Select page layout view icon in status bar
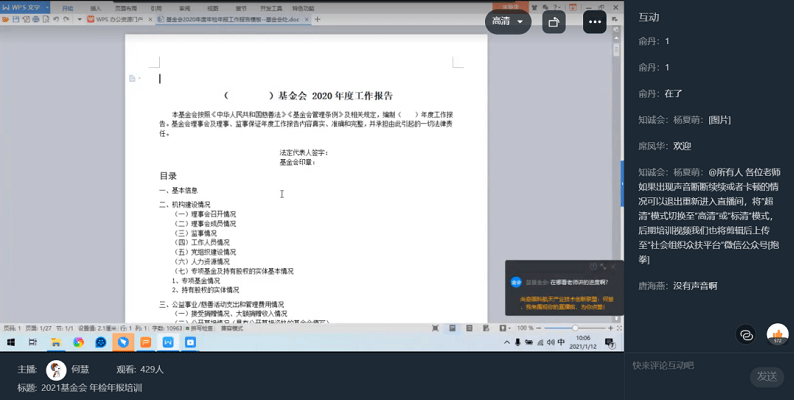 (x=452, y=328)
